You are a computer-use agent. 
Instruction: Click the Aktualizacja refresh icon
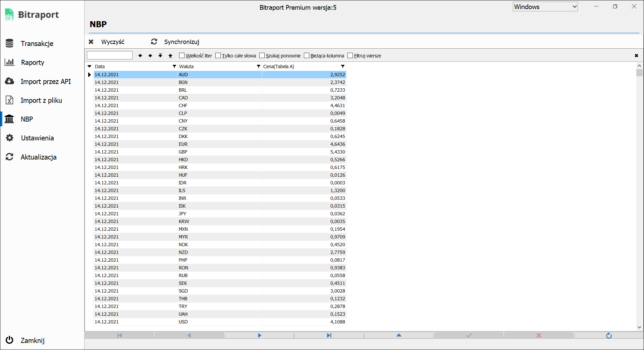pyautogui.click(x=9, y=157)
